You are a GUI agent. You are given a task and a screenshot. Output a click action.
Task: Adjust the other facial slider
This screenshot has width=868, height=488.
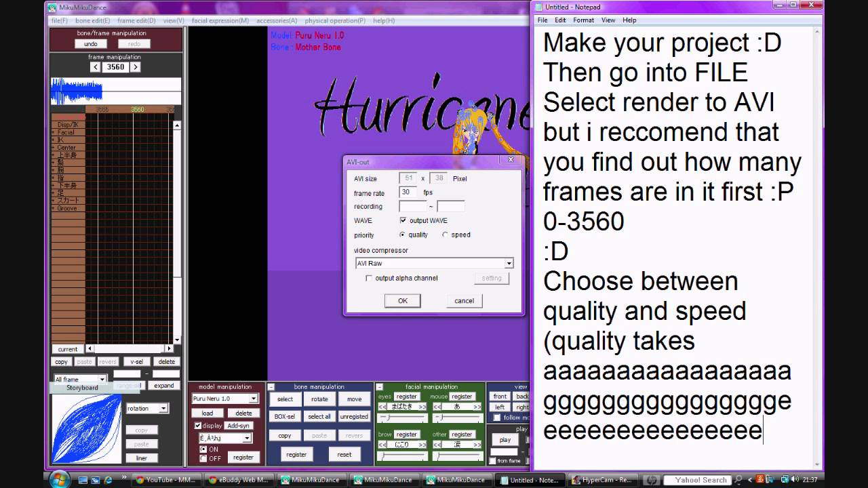pyautogui.click(x=458, y=456)
